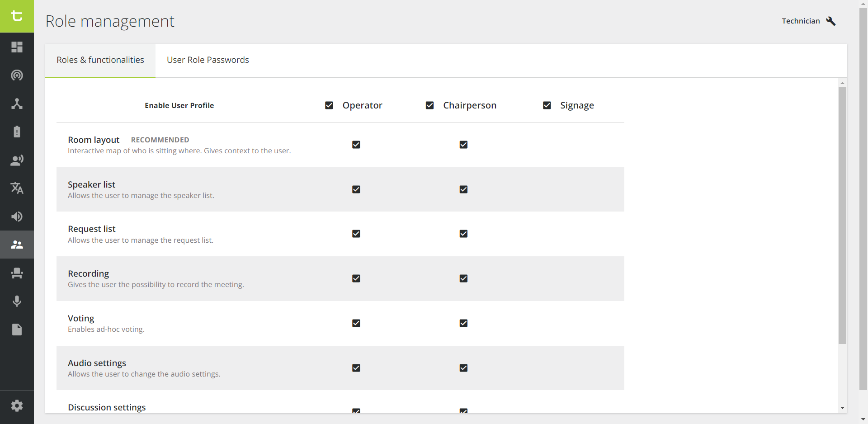Click the roles list scroll down arrow

pyautogui.click(x=842, y=408)
